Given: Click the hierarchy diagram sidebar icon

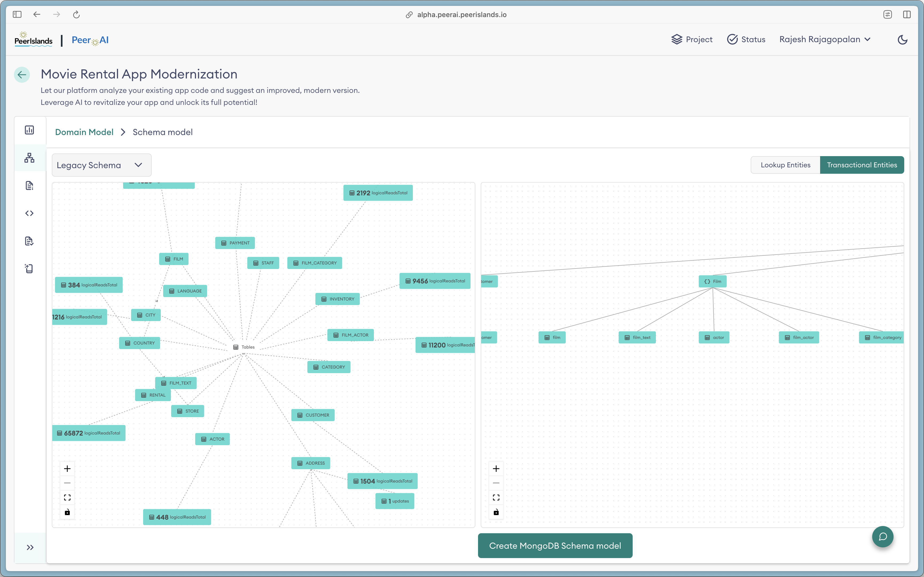Looking at the screenshot, I should (x=29, y=158).
